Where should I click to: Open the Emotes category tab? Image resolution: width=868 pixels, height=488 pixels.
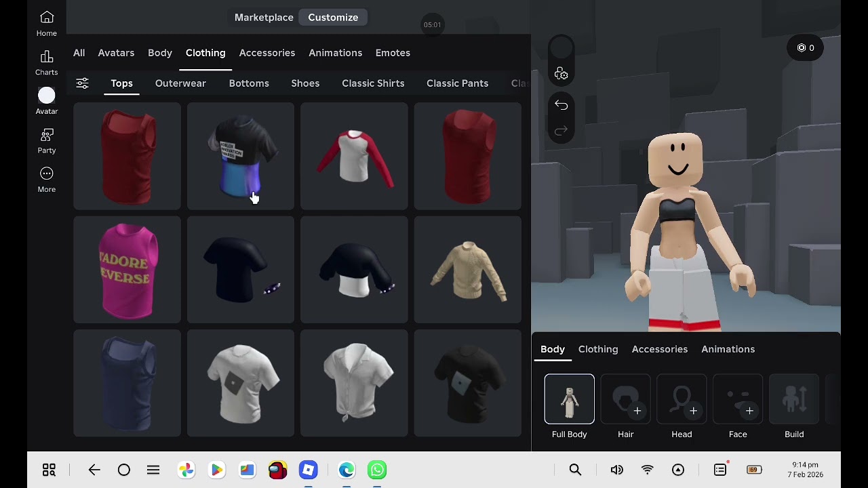coord(393,53)
